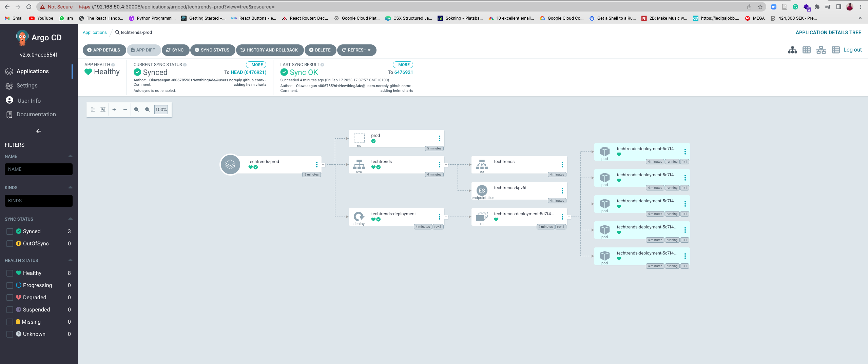Enable the Synced sync status filter

(9, 231)
